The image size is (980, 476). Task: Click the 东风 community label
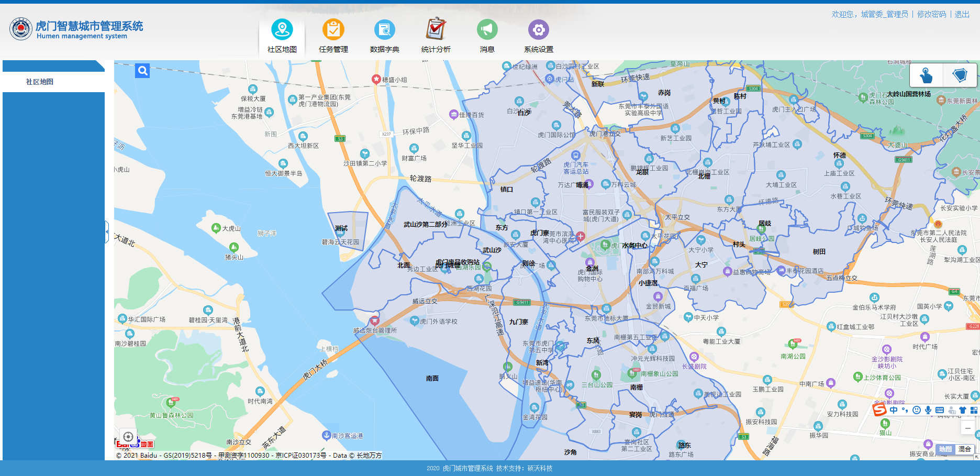pos(593,341)
